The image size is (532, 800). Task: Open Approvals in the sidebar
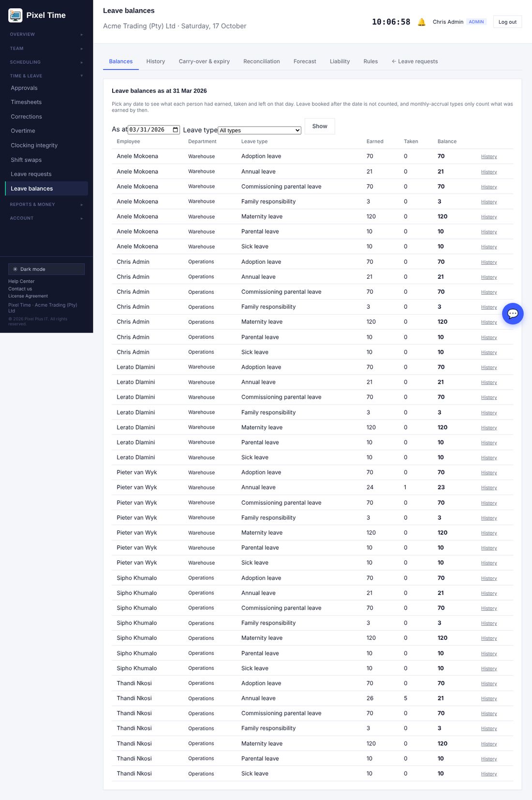(x=46, y=88)
